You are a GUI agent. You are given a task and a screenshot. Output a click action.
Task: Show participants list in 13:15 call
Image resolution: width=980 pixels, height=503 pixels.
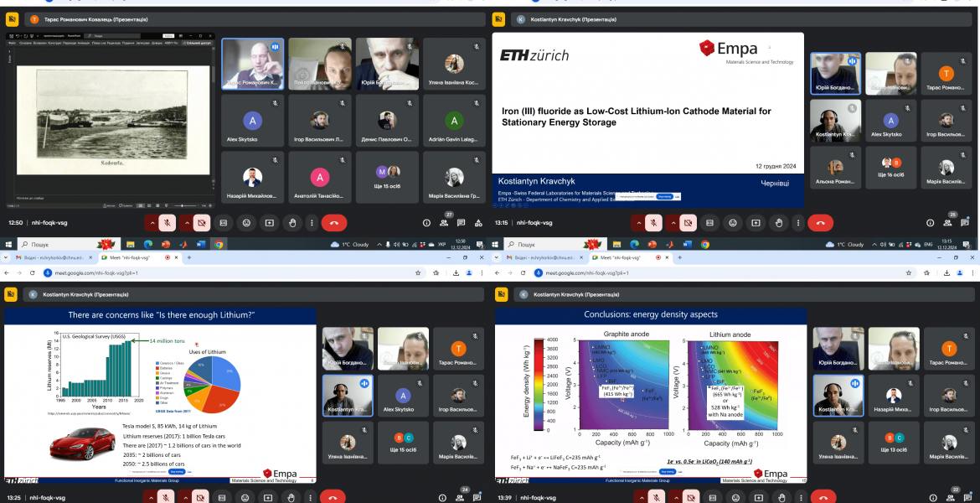coord(949,223)
